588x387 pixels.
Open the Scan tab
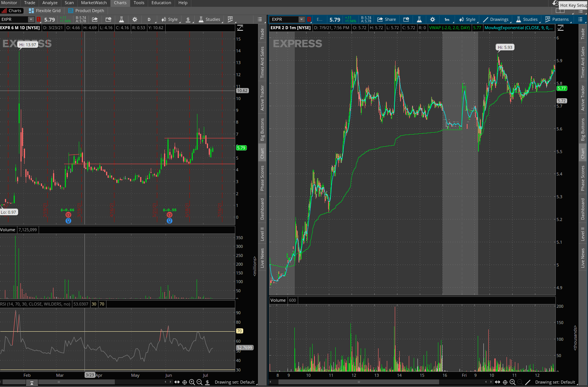(69, 3)
